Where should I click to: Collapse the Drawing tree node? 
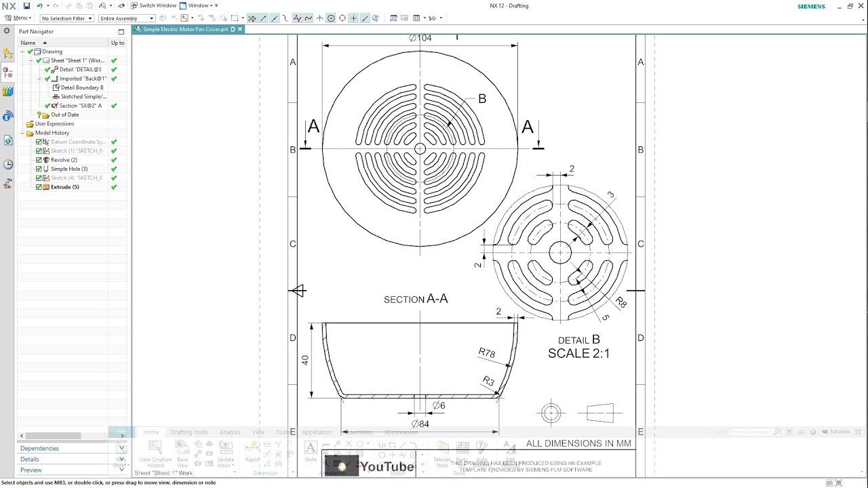22,52
